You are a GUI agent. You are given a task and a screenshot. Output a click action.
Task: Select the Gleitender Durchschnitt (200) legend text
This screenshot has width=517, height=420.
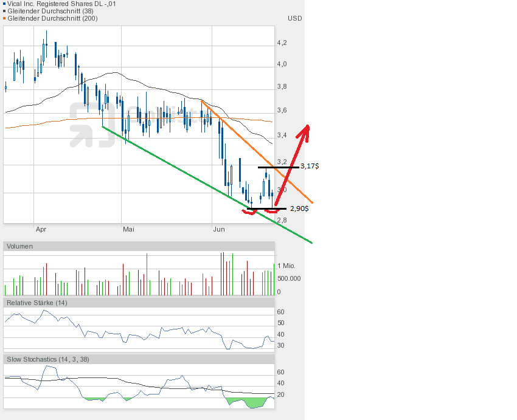tap(52, 18)
